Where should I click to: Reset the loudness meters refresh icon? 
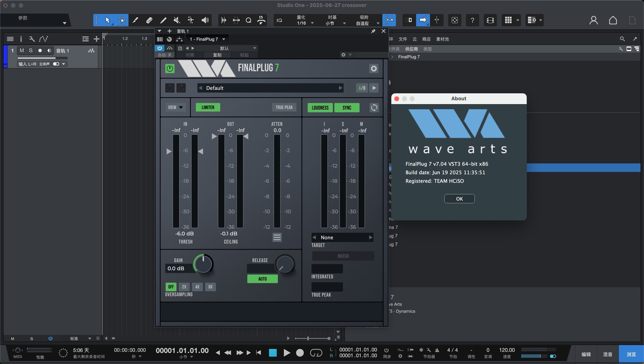point(374,107)
